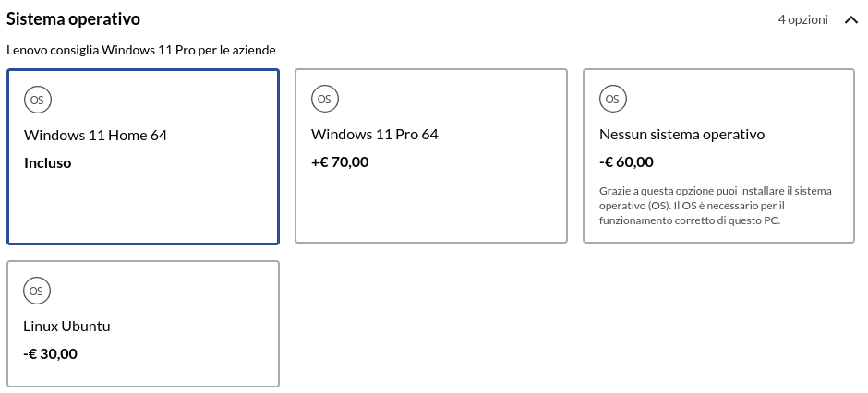Click the Linux Ubuntu title text
Screen dimensions: 868x393
click(67, 327)
